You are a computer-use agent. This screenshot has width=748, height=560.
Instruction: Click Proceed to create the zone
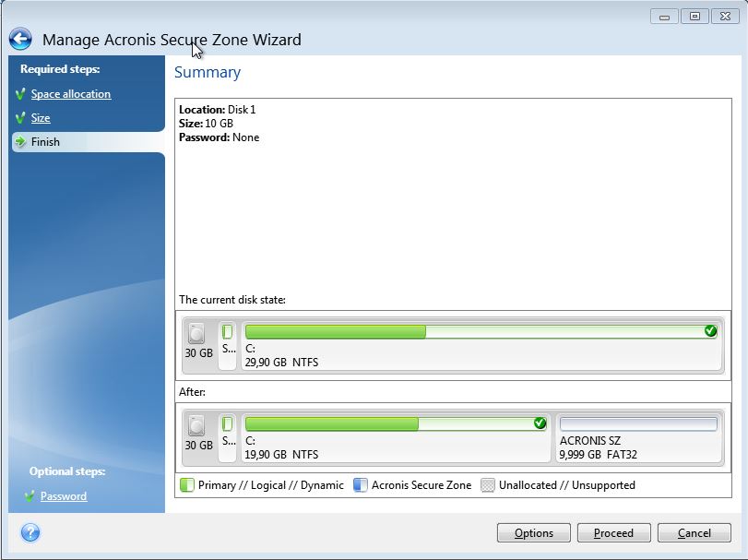coord(613,533)
